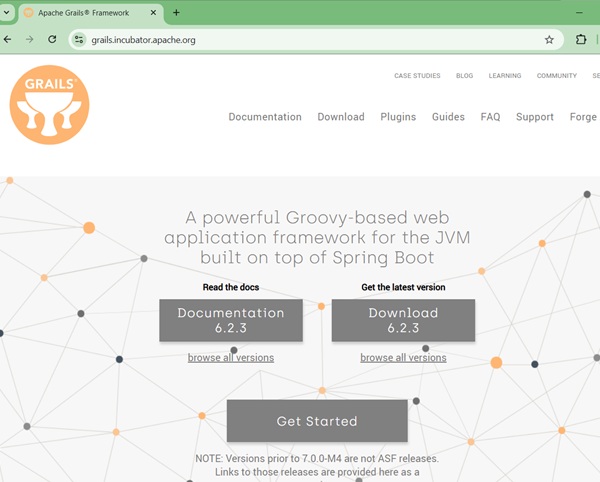Open FAQ in main navigation
This screenshot has width=600, height=482.
tap(490, 117)
